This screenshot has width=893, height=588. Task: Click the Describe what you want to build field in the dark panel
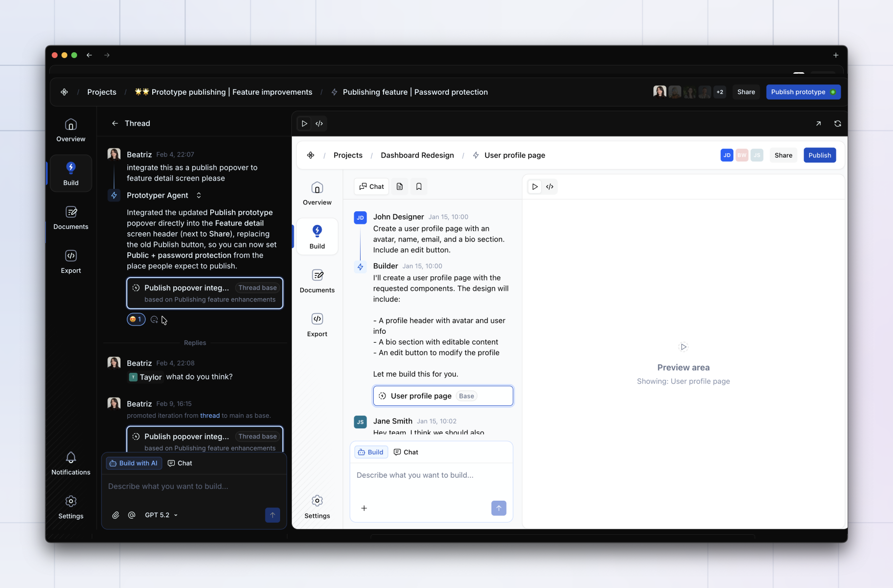click(x=194, y=487)
